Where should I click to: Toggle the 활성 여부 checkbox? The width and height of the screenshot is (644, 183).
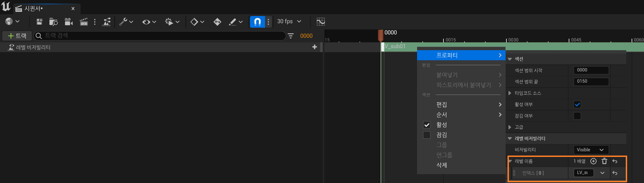pyautogui.click(x=577, y=105)
